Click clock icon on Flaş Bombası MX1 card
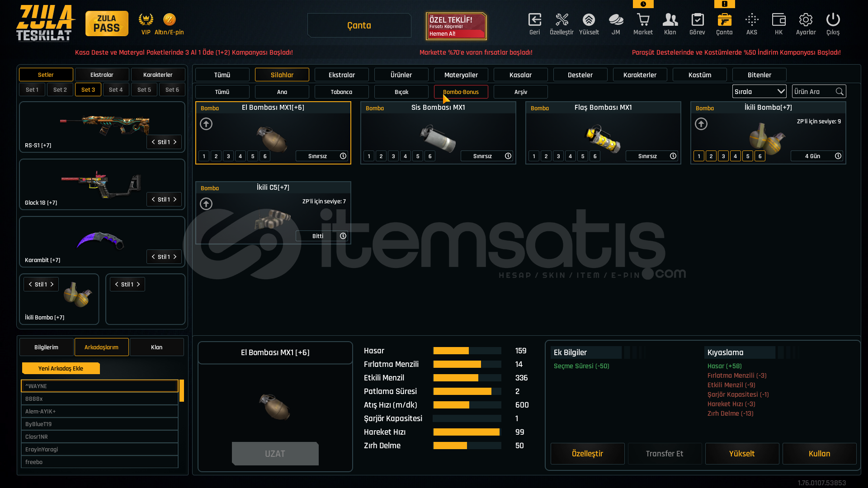The width and height of the screenshot is (868, 488). [673, 156]
